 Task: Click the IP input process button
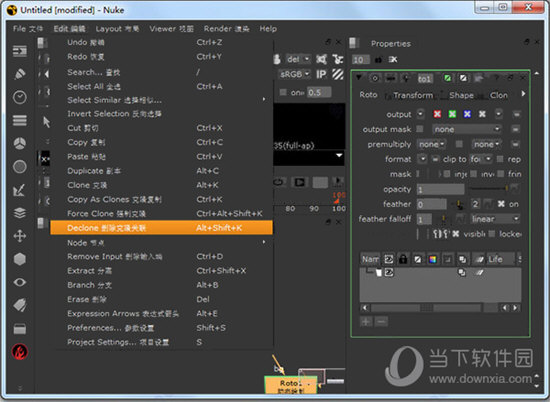(x=321, y=74)
